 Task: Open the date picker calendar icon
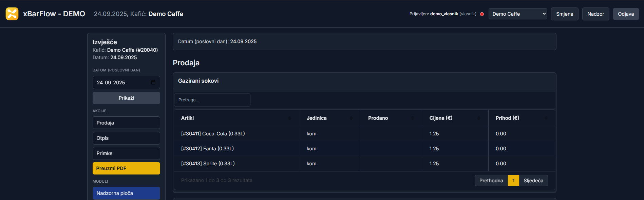click(x=153, y=83)
